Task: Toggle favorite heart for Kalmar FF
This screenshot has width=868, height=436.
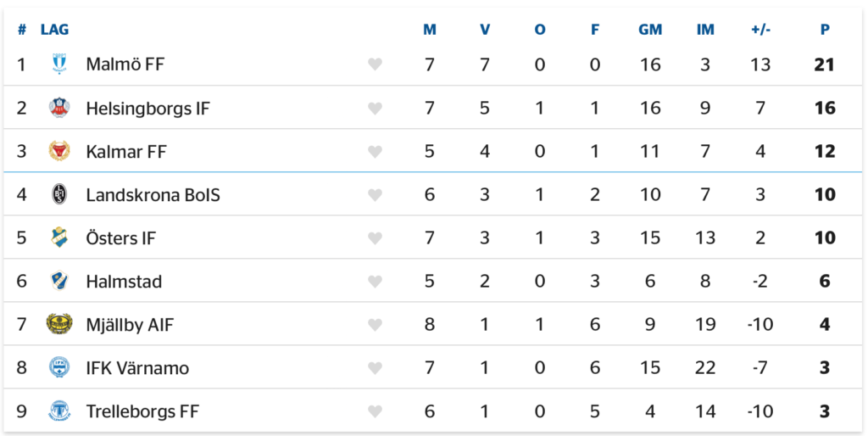Action: [376, 151]
